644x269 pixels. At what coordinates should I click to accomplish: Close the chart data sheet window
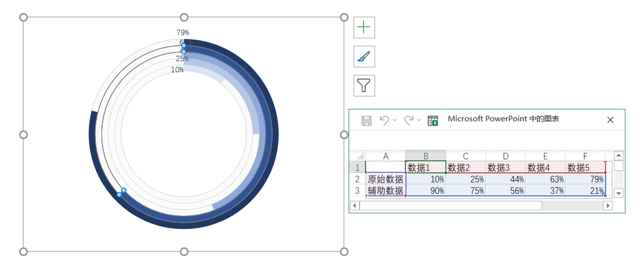coord(610,120)
